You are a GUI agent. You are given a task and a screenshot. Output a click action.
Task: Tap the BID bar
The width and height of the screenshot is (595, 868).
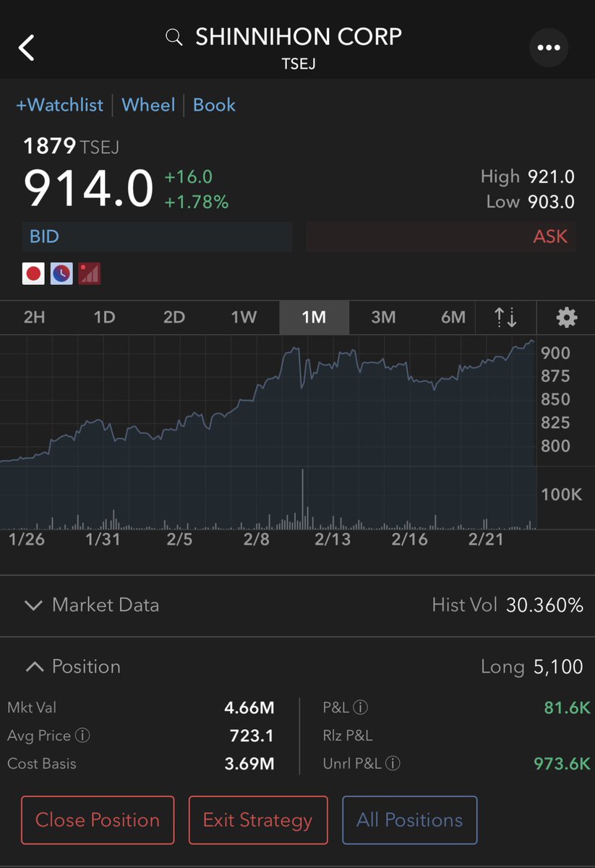157,237
